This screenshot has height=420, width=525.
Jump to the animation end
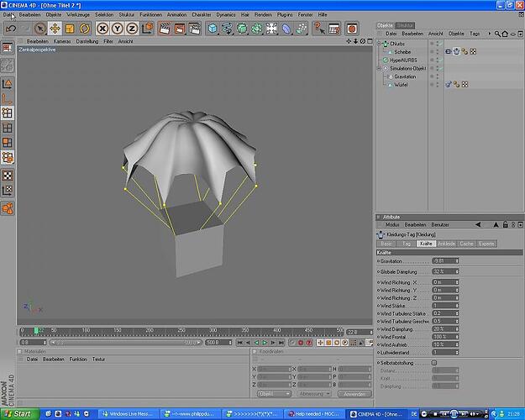pyautogui.click(x=281, y=343)
